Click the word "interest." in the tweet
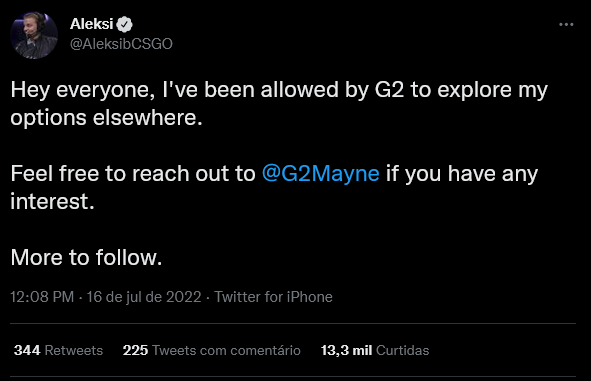The height and width of the screenshot is (381, 591). (52, 201)
